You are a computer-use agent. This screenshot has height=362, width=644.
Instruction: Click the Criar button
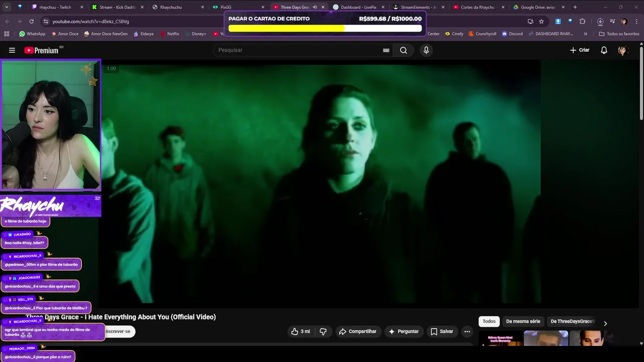point(580,50)
